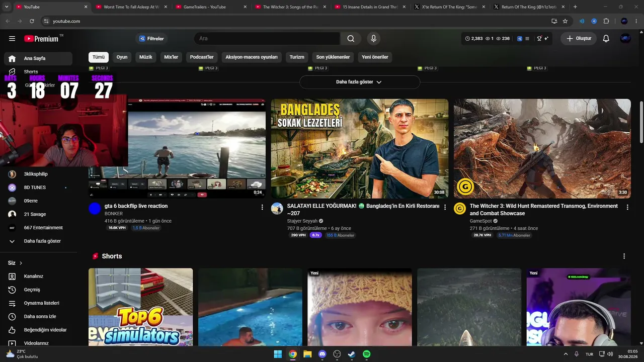This screenshot has height=362, width=644.
Task: Expand the Siz section chevron
Action: pos(21,263)
